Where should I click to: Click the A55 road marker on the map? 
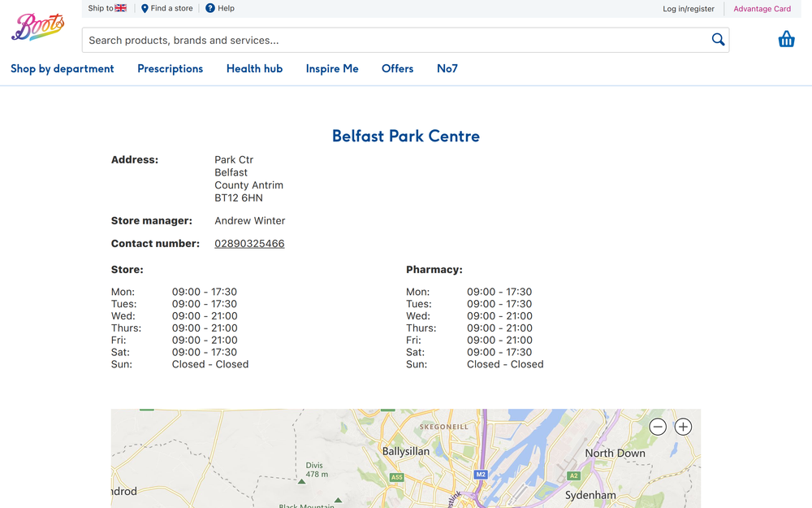pos(397,477)
